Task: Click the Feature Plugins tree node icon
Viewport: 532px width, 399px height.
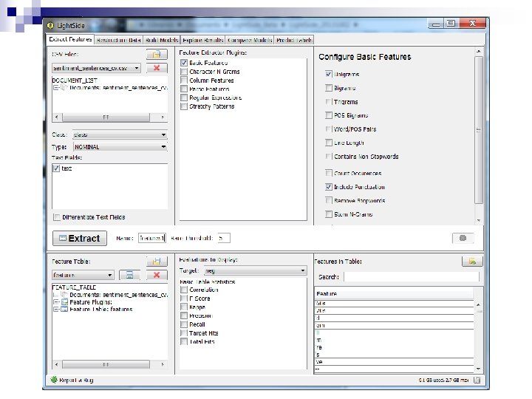Action: (64, 302)
